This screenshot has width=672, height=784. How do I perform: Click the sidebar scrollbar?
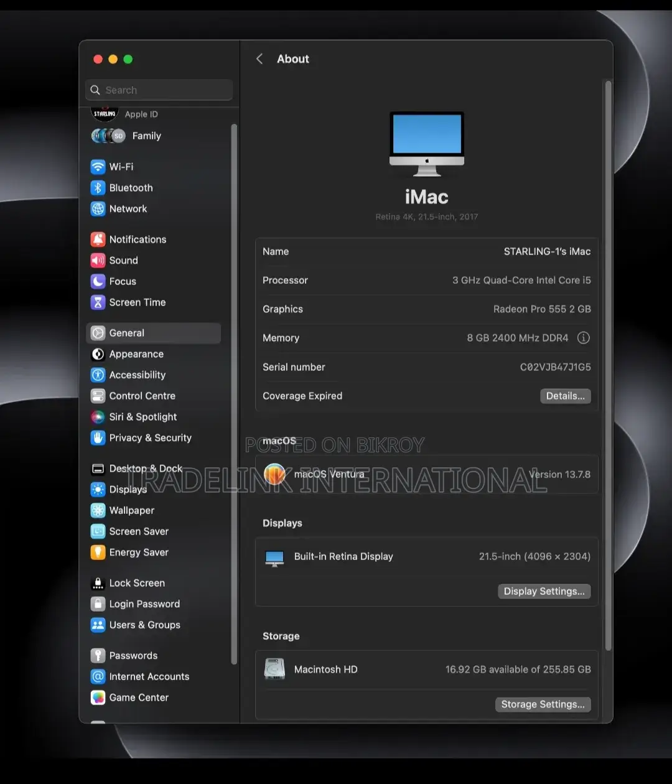pos(234,394)
